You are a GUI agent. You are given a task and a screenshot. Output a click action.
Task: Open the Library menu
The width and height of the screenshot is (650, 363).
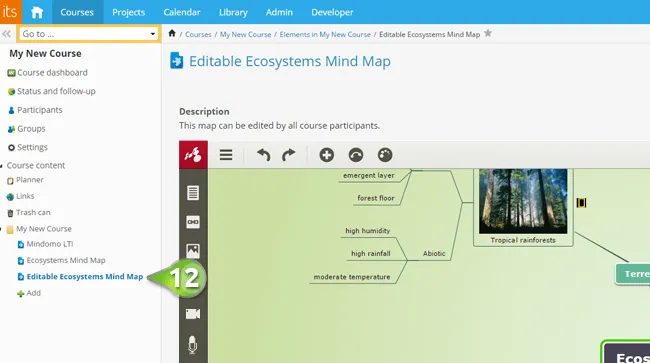(x=233, y=12)
